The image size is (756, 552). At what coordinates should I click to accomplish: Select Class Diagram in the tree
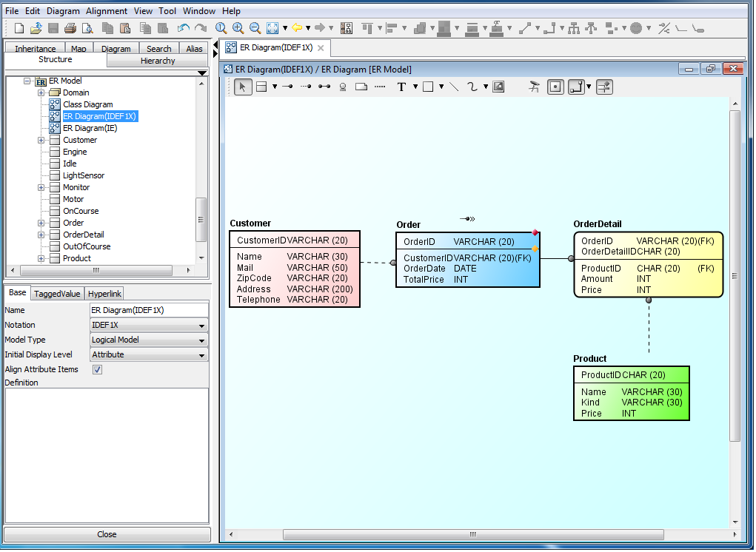point(88,105)
